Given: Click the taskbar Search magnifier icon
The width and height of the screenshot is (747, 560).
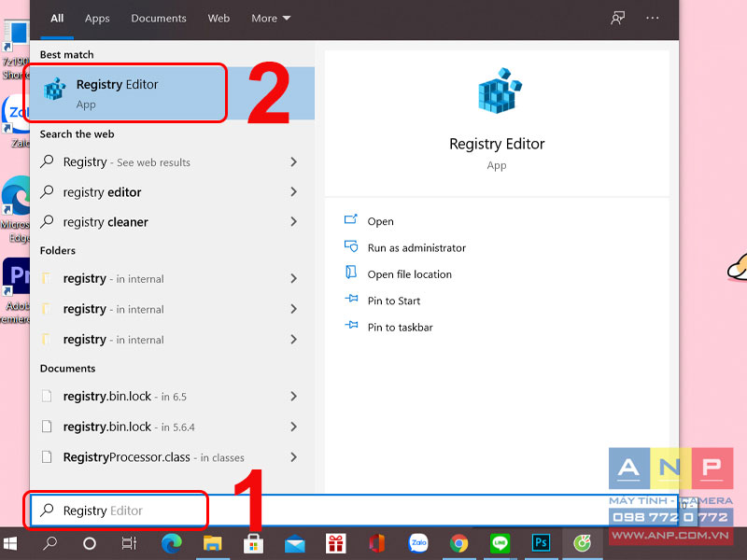Looking at the screenshot, I should (x=49, y=543).
